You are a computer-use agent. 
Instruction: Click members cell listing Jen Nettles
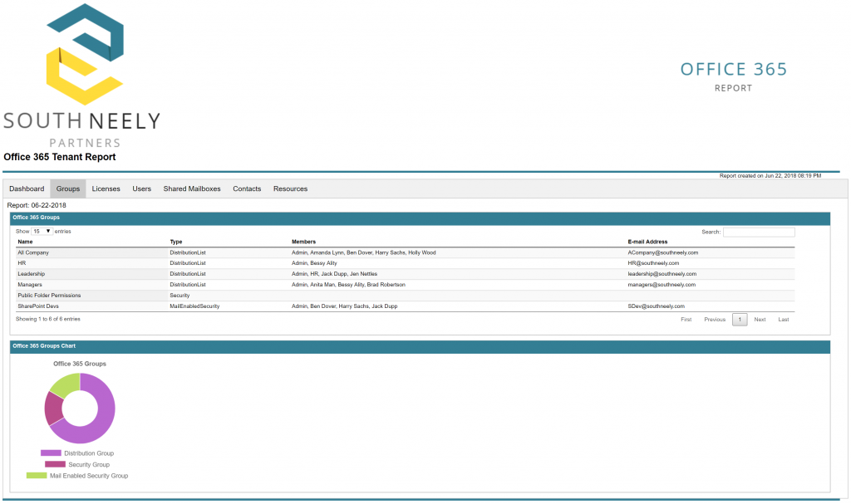pos(334,274)
